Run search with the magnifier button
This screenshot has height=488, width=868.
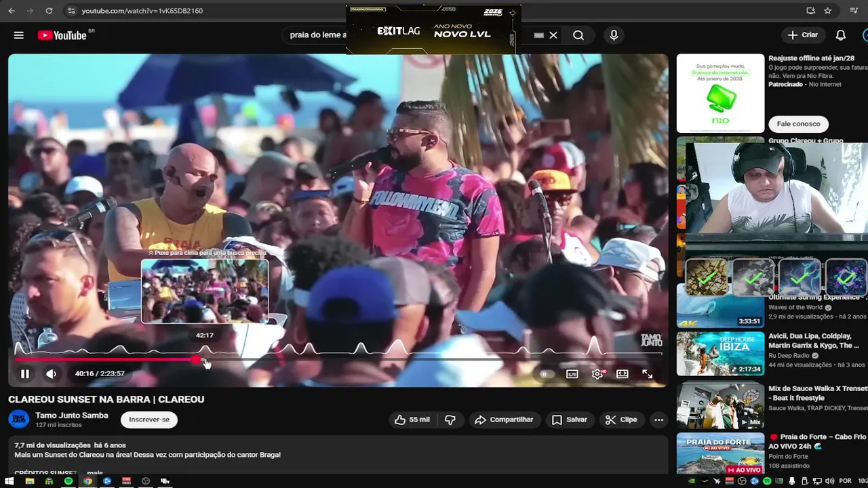point(578,35)
